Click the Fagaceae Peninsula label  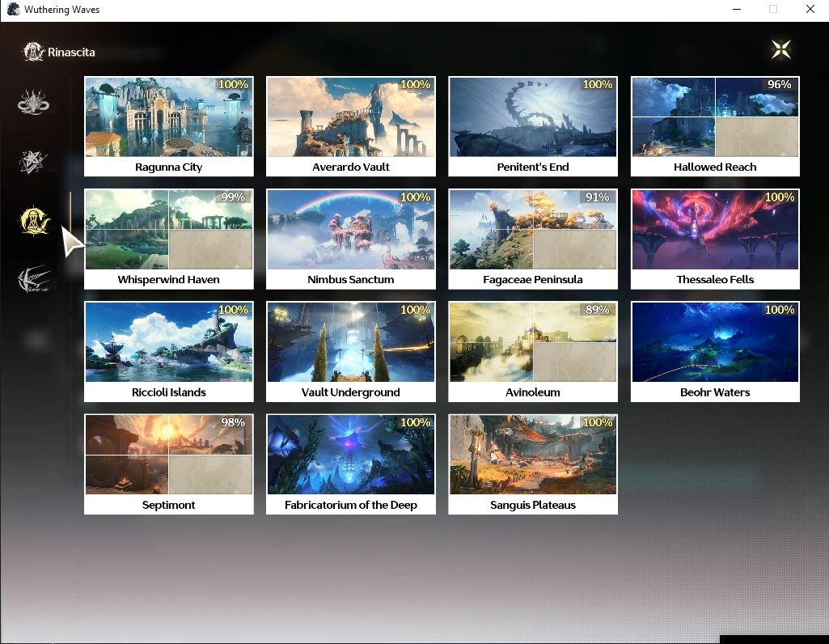[x=533, y=280]
